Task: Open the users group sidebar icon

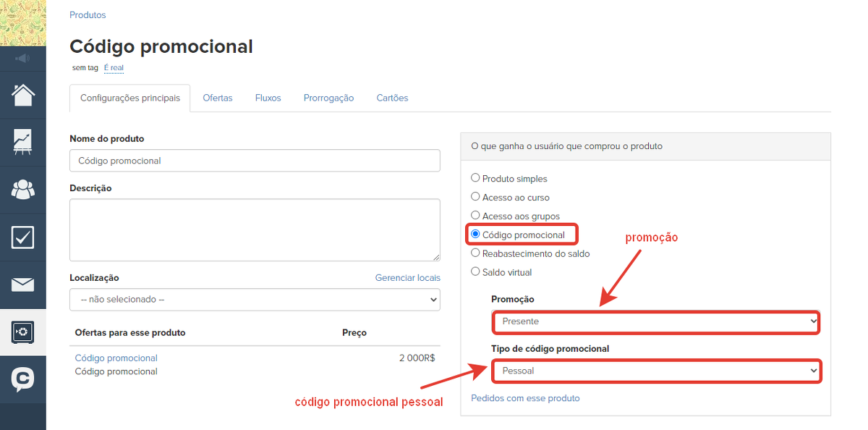Action: coord(22,189)
